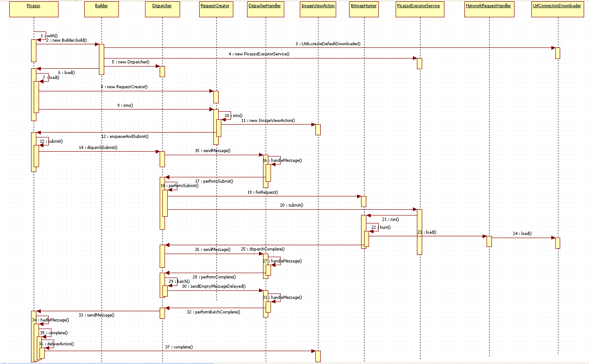The width and height of the screenshot is (589, 364).
Task: Click the '21 : run()' message label
Action: pos(390,219)
